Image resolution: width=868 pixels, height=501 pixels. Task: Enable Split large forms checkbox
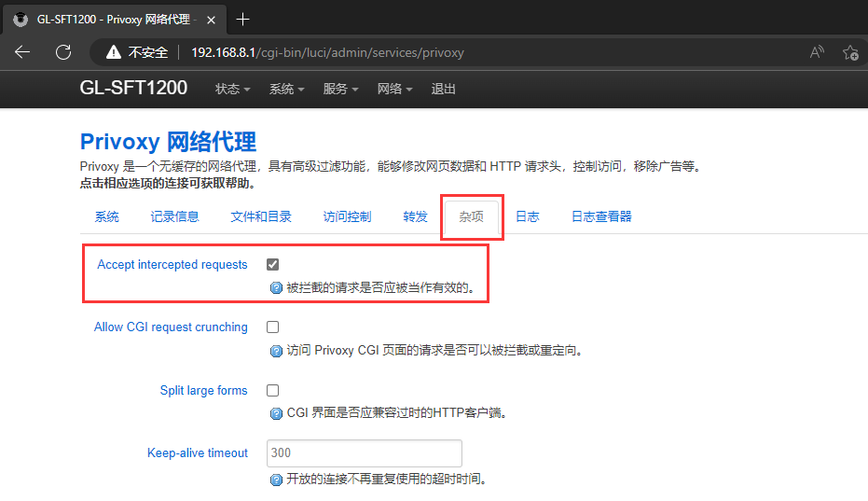[x=272, y=390]
